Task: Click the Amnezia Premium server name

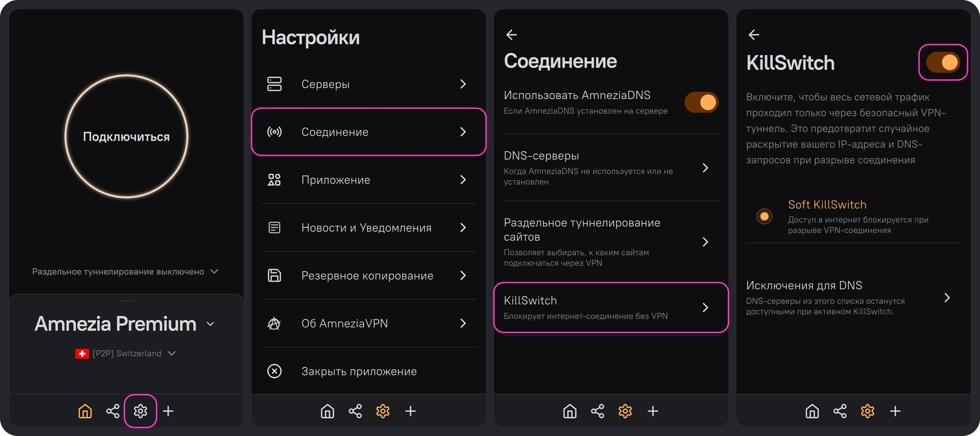Action: point(115,324)
